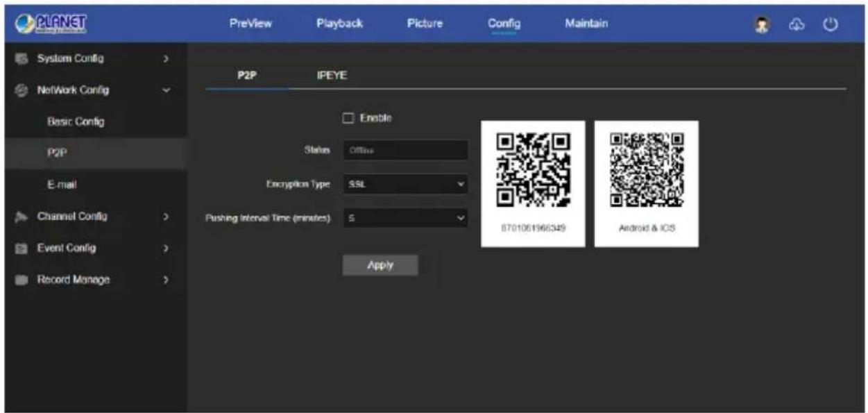
Task: Select the Config tab
Action: [x=504, y=24]
